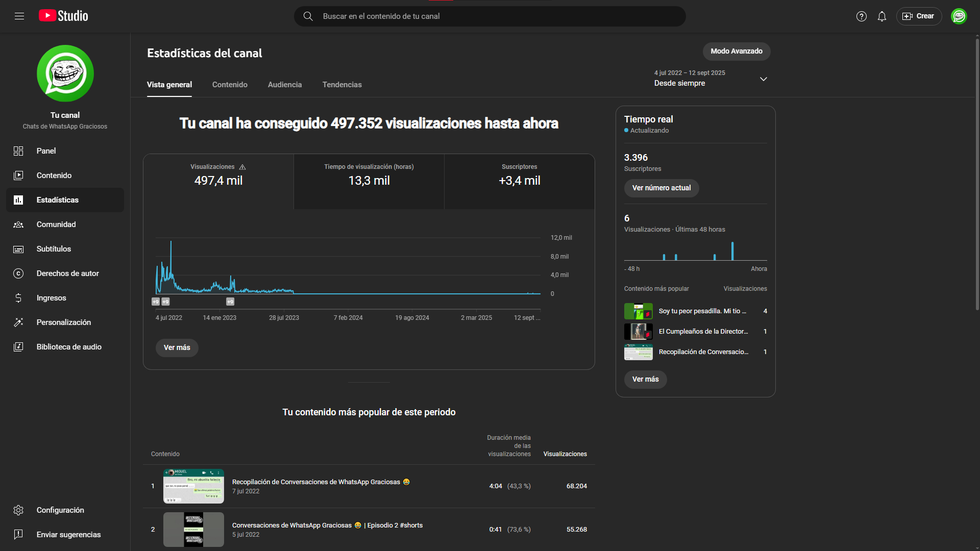Select the Visualizaciones 497,4 mil metric card
The image size is (980, 551).
coord(218,181)
